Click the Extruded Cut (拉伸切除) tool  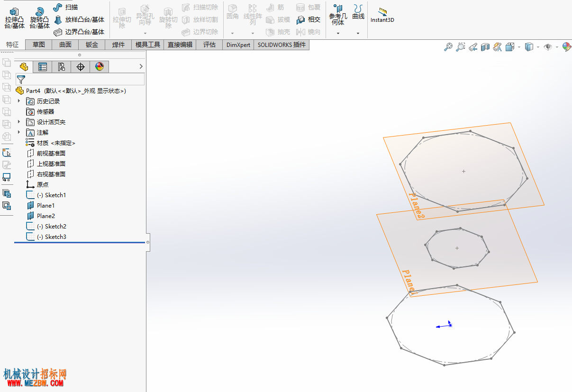pyautogui.click(x=122, y=18)
